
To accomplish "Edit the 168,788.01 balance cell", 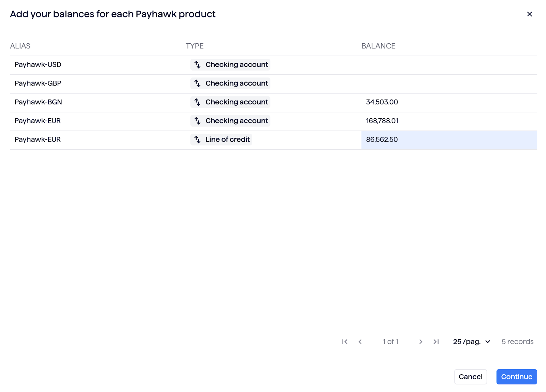I will tap(382, 121).
